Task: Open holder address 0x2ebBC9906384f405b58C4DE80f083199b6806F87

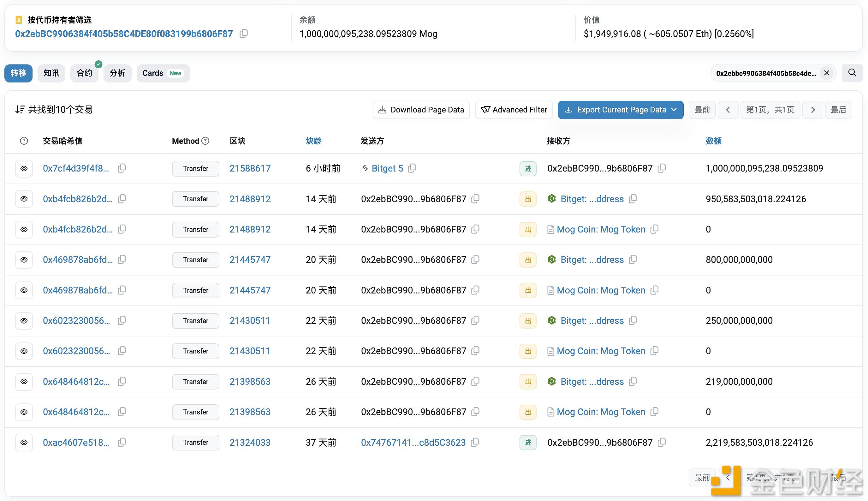Action: [124, 34]
